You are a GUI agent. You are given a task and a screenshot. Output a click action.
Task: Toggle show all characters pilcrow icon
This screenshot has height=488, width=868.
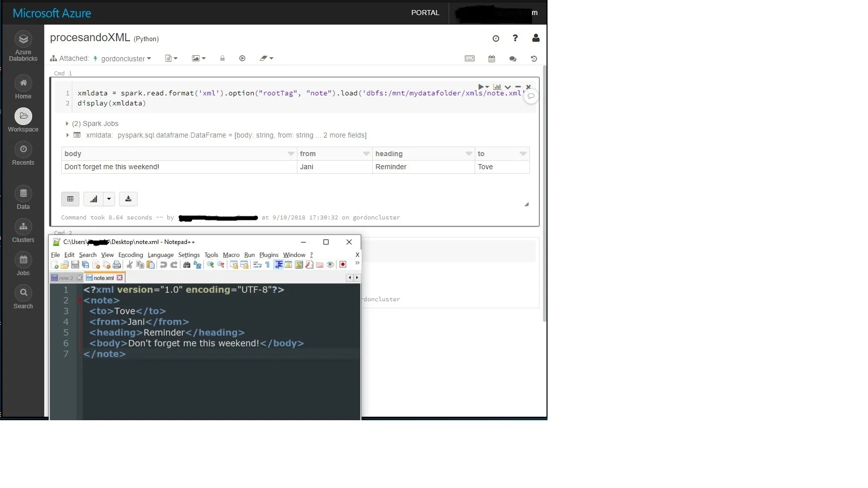[x=267, y=265]
